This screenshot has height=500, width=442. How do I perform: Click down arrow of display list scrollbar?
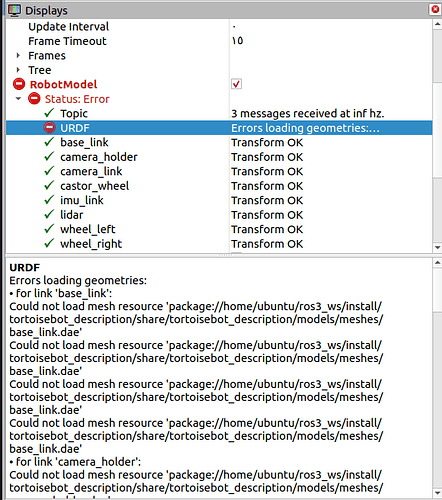437,247
